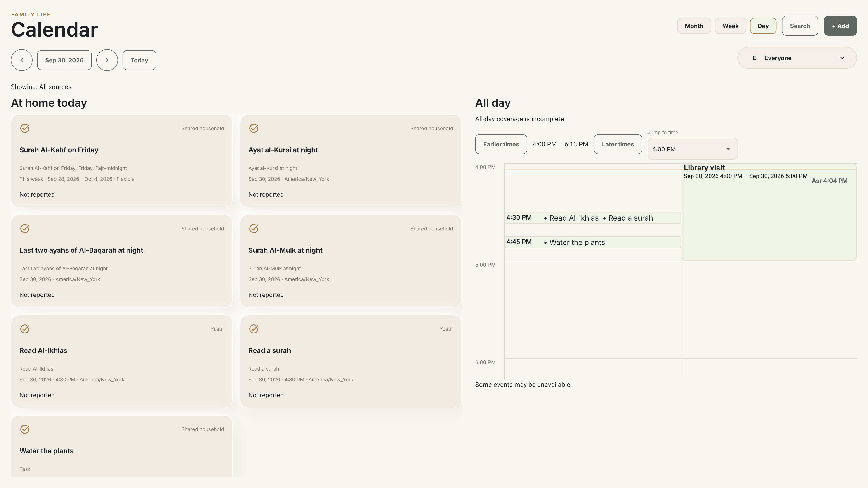Show Later times
Viewport: 868px width, 488px height.
tap(618, 144)
